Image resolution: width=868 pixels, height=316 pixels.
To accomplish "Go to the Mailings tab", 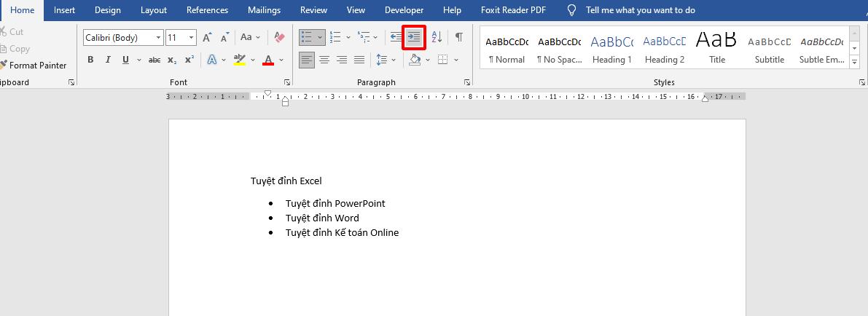I will (264, 10).
